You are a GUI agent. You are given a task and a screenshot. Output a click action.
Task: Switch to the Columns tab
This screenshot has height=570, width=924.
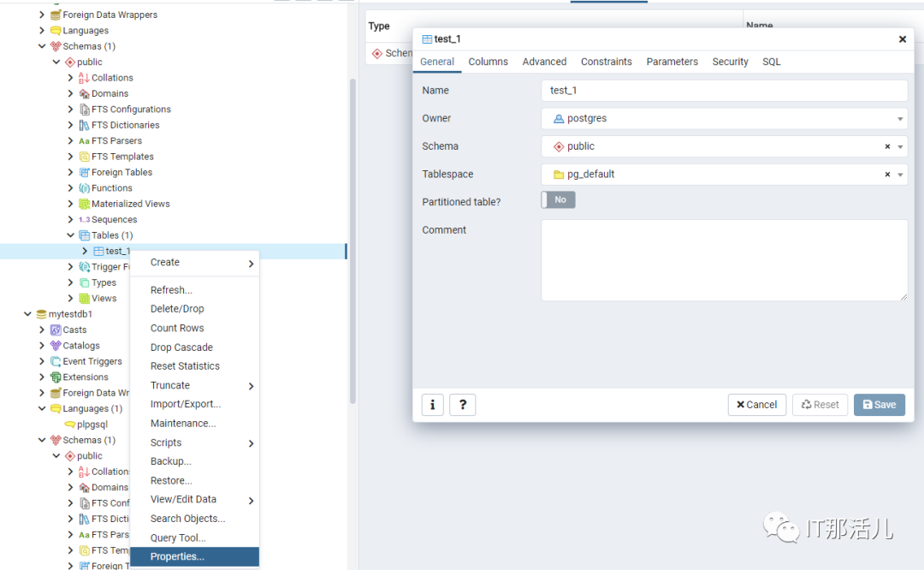pyautogui.click(x=488, y=62)
